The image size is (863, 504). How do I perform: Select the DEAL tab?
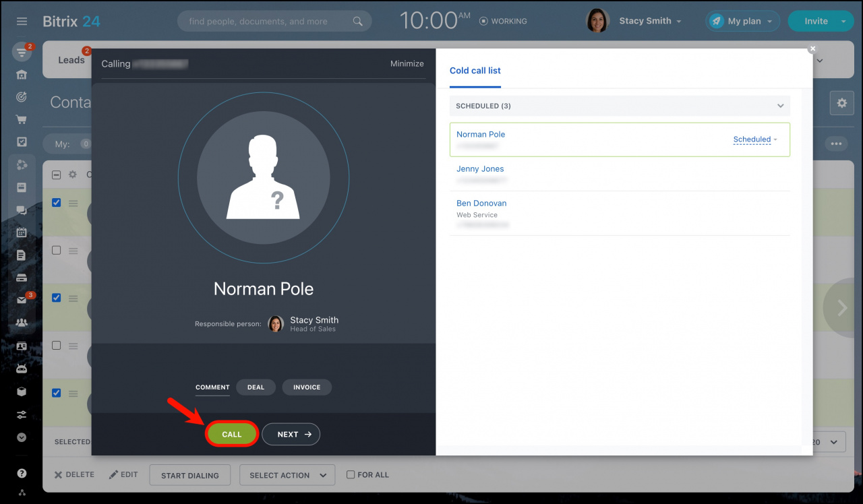pos(256,387)
